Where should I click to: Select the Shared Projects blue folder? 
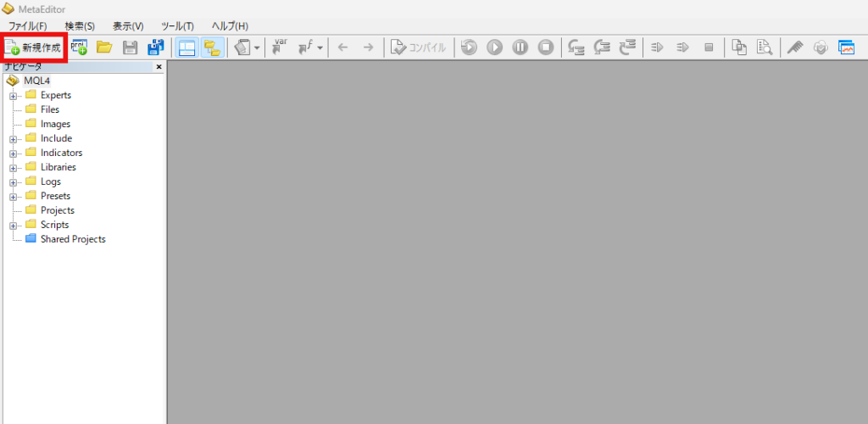(x=73, y=239)
